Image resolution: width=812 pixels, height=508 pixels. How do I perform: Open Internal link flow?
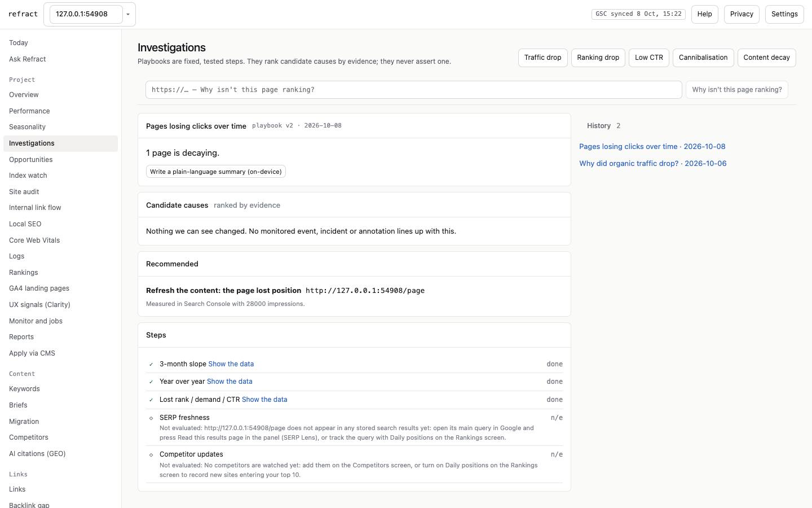click(60, 208)
